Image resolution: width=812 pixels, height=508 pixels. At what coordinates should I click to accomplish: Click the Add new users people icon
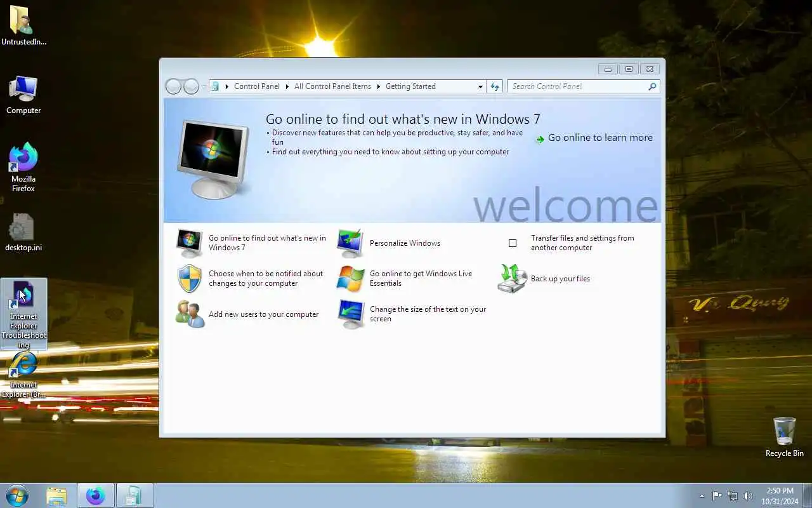coord(190,314)
